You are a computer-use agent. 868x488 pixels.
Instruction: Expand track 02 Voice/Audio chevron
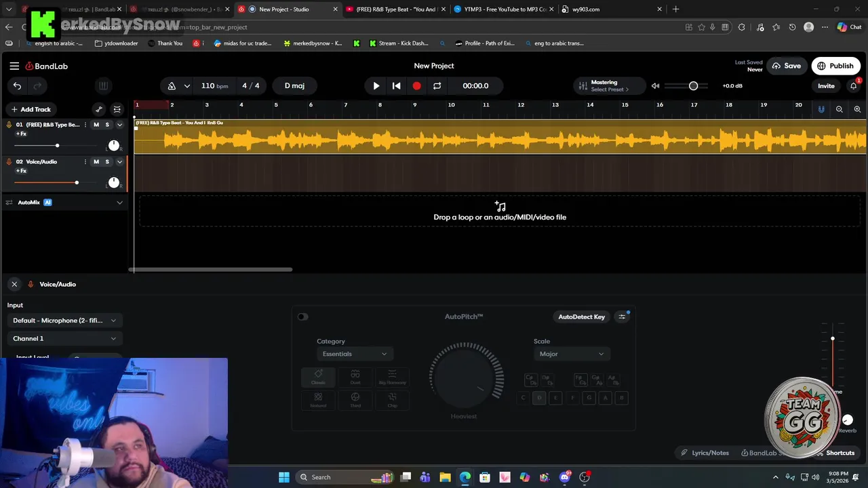click(119, 161)
